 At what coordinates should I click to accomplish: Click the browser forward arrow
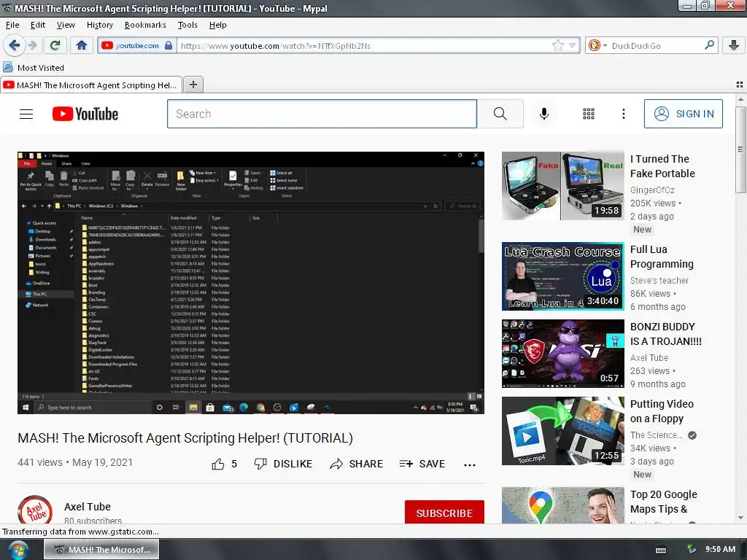[x=32, y=45]
